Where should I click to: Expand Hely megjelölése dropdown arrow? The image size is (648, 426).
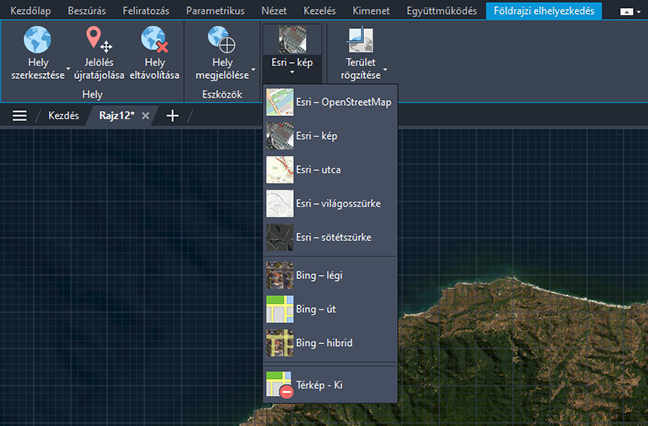click(x=253, y=69)
